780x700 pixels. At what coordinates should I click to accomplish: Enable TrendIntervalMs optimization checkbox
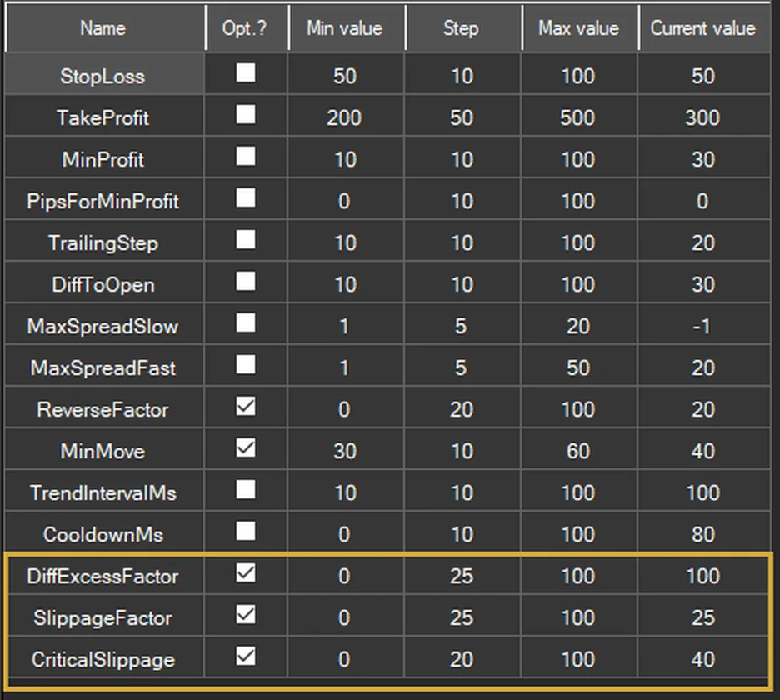click(246, 490)
